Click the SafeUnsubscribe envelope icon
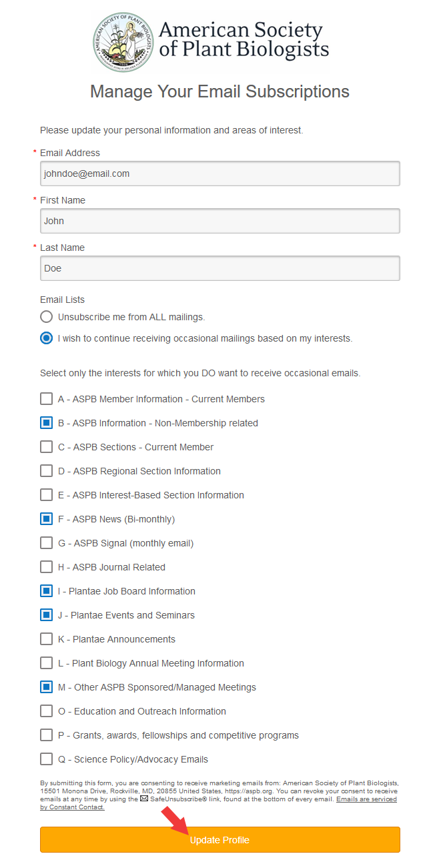 (143, 799)
